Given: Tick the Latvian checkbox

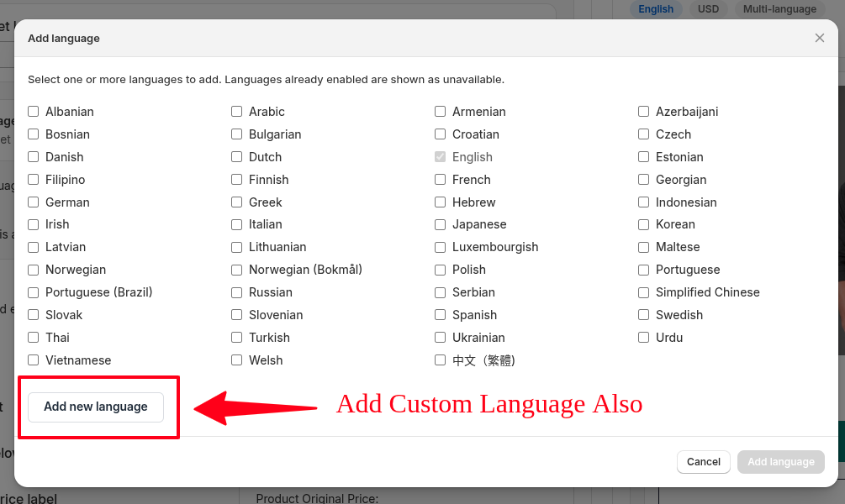Looking at the screenshot, I should point(34,247).
